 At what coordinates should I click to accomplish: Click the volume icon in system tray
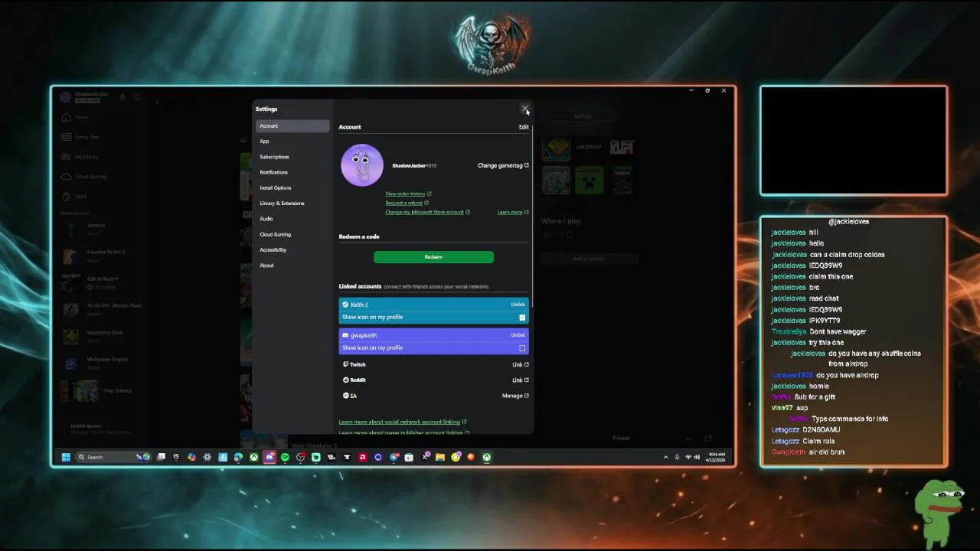(x=697, y=457)
